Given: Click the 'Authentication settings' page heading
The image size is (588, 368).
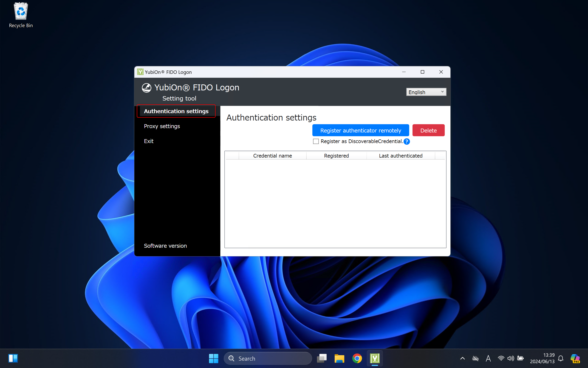Looking at the screenshot, I should coord(271,118).
